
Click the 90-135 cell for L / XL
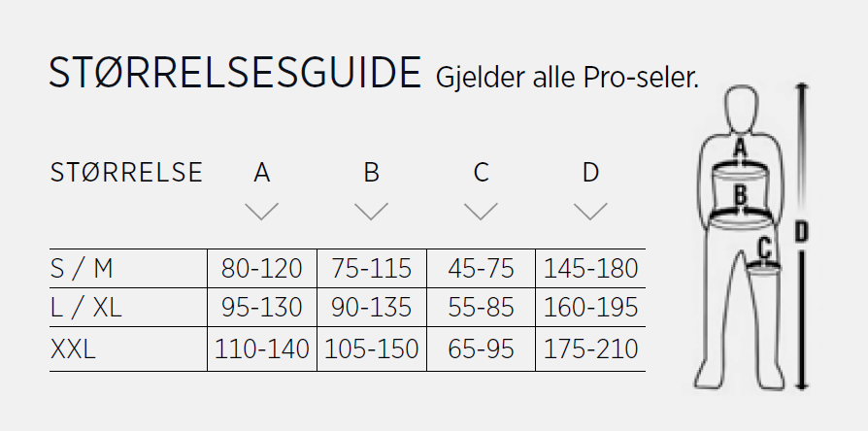[371, 308]
